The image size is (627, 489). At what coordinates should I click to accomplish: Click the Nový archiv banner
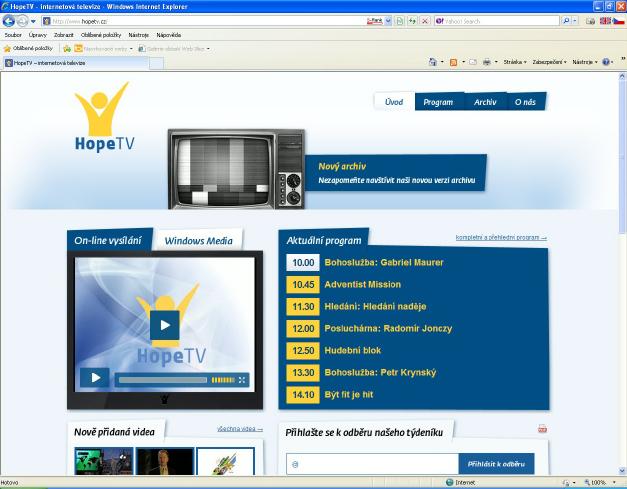[396, 173]
